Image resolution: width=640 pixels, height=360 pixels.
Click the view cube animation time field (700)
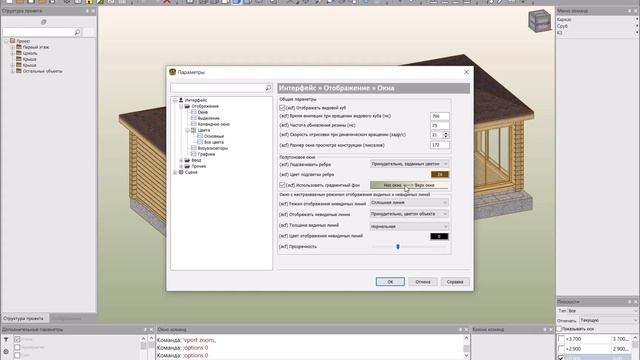(440, 116)
